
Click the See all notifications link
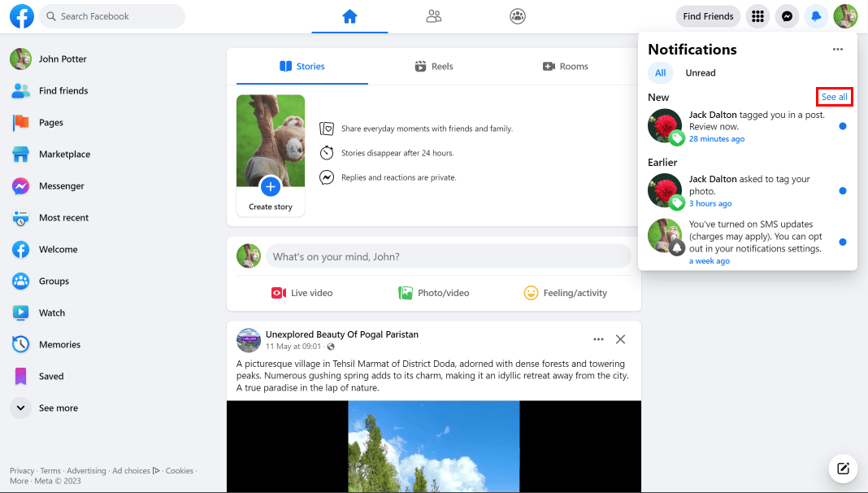click(834, 96)
